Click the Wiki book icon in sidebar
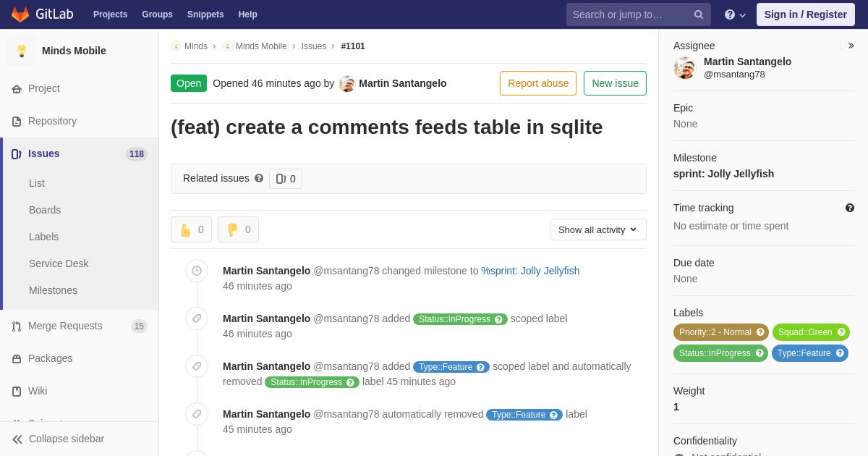 17,392
